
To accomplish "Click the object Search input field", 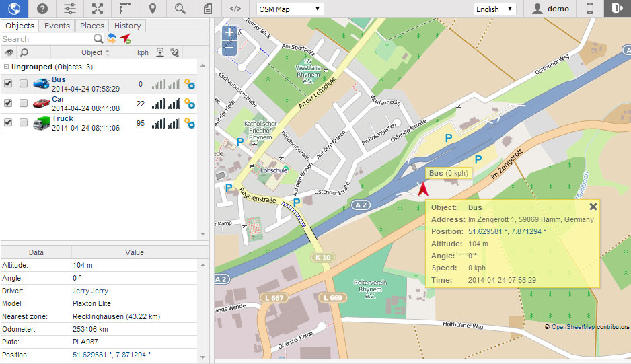I will click(x=46, y=39).
